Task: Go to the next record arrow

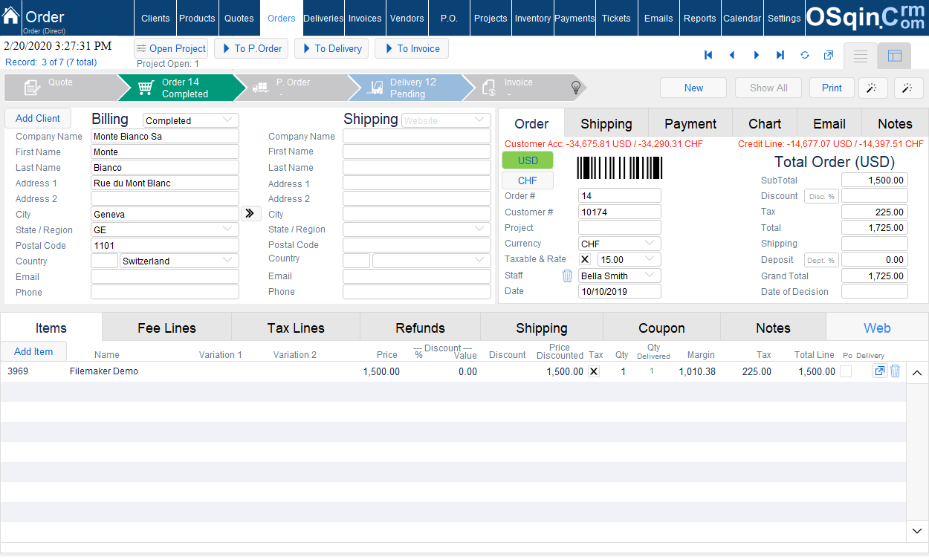Action: click(757, 55)
